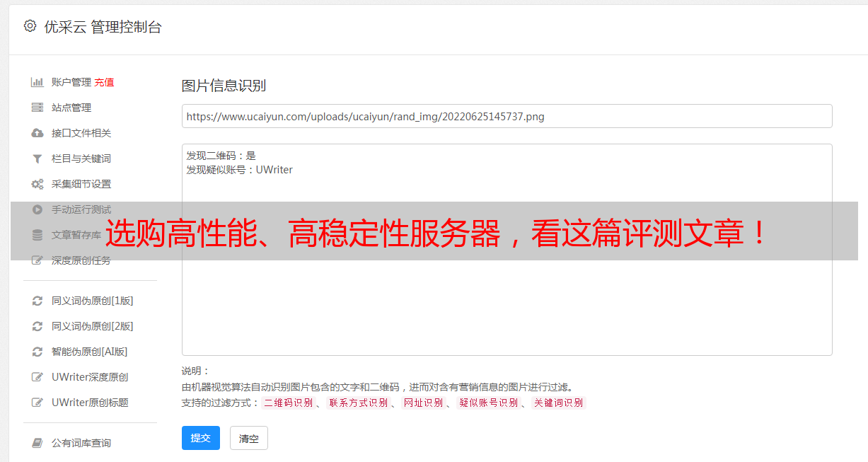Click the edit icon beside UWriter深度原创
This screenshot has width=868, height=462.
[37, 377]
